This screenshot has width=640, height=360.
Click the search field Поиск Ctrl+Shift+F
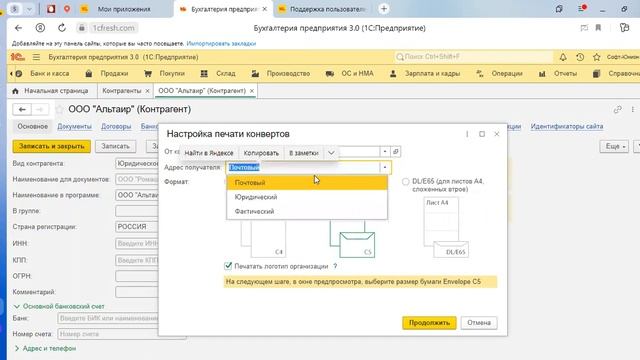coord(473,57)
